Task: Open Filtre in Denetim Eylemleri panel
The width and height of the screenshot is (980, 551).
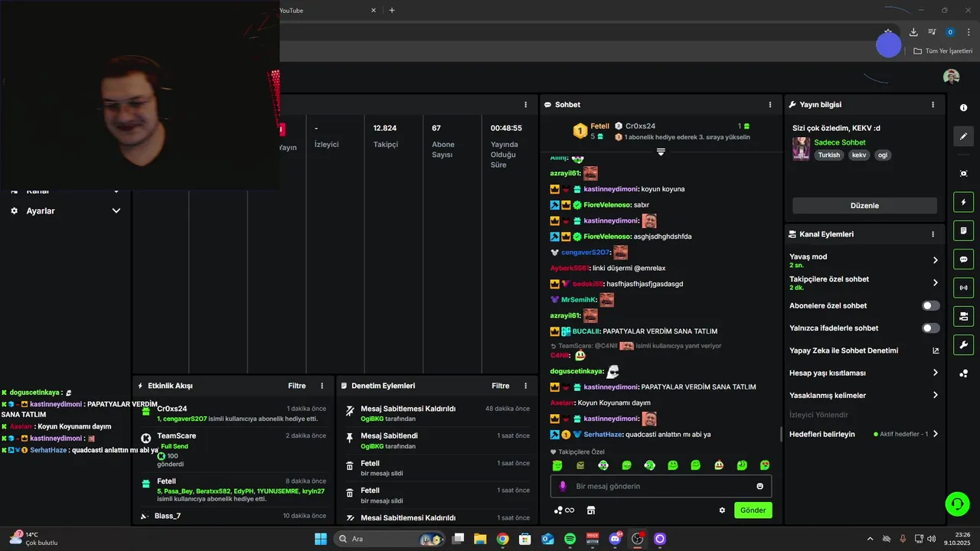Action: (501, 386)
